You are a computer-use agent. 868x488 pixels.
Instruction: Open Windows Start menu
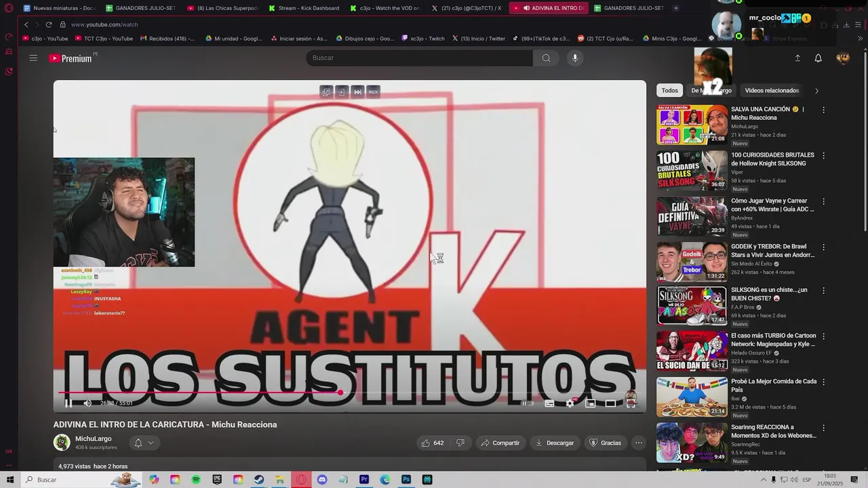pos(10,480)
